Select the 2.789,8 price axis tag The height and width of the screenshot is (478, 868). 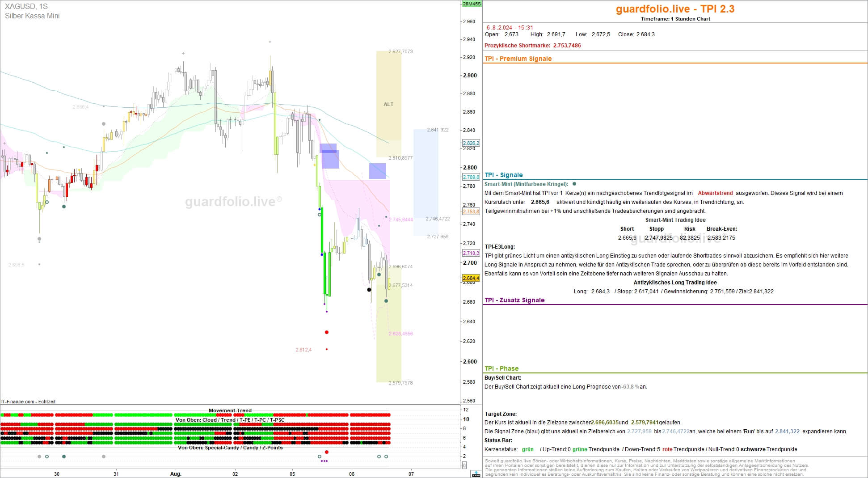click(471, 177)
